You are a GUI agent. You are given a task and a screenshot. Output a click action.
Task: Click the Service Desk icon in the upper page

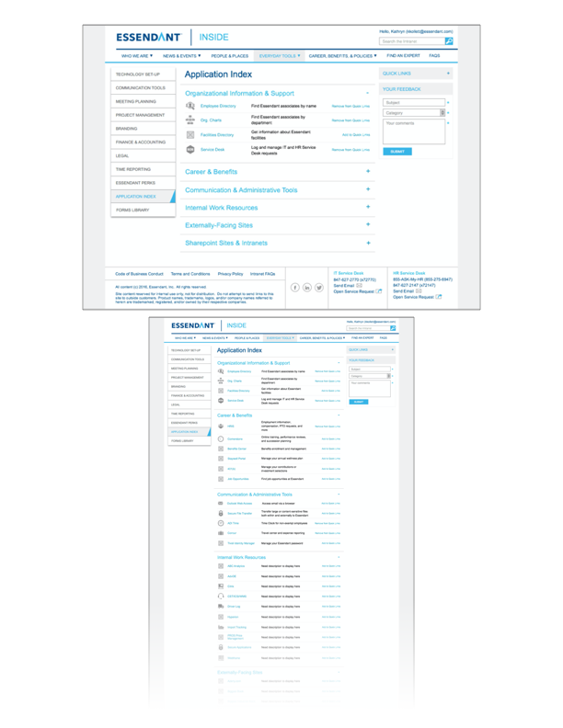click(x=190, y=150)
